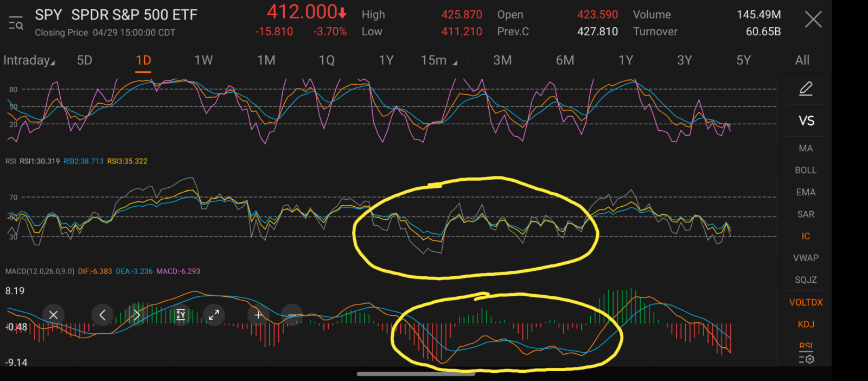The image size is (868, 381).
Task: Tap the MACD(12.0,26.0,9.0) label
Action: [x=40, y=271]
